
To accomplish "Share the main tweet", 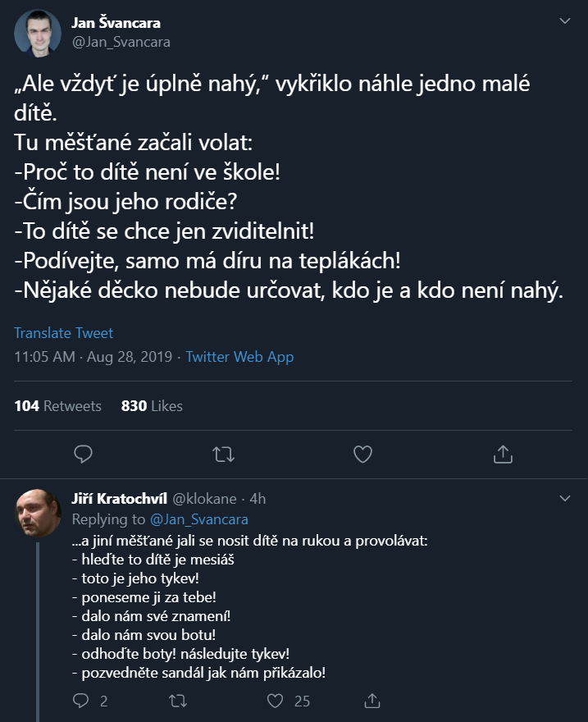I will [x=503, y=454].
